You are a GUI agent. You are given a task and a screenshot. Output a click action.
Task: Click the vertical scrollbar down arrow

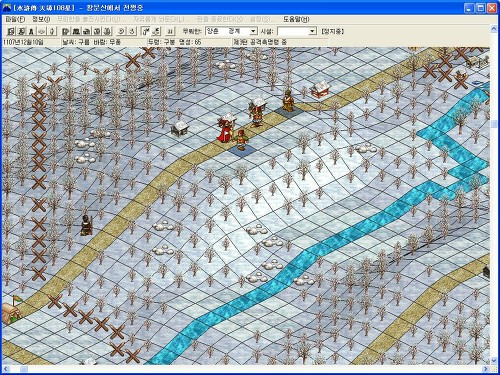pyautogui.click(x=494, y=361)
